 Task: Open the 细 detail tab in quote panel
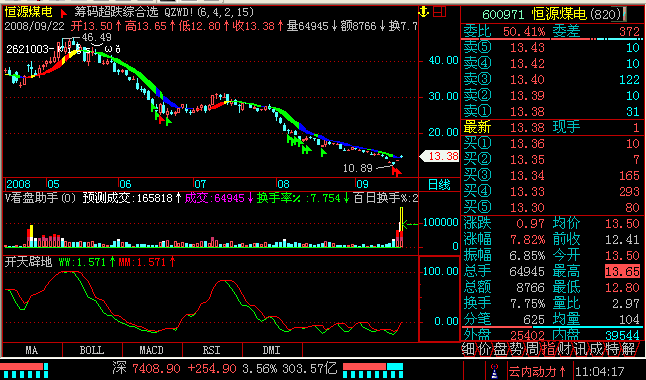coord(468,350)
